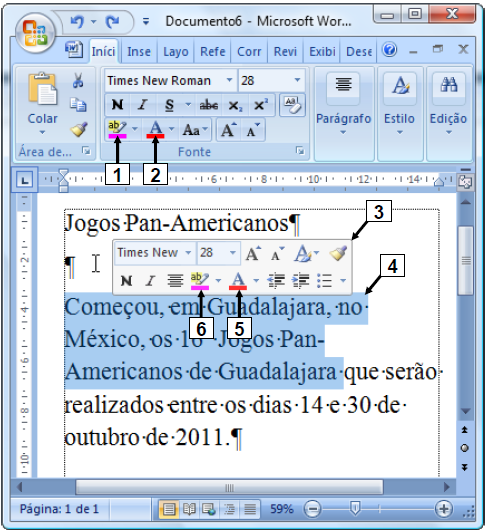Apply red font color in ribbon
The height and width of the screenshot is (530, 486).
click(x=155, y=129)
